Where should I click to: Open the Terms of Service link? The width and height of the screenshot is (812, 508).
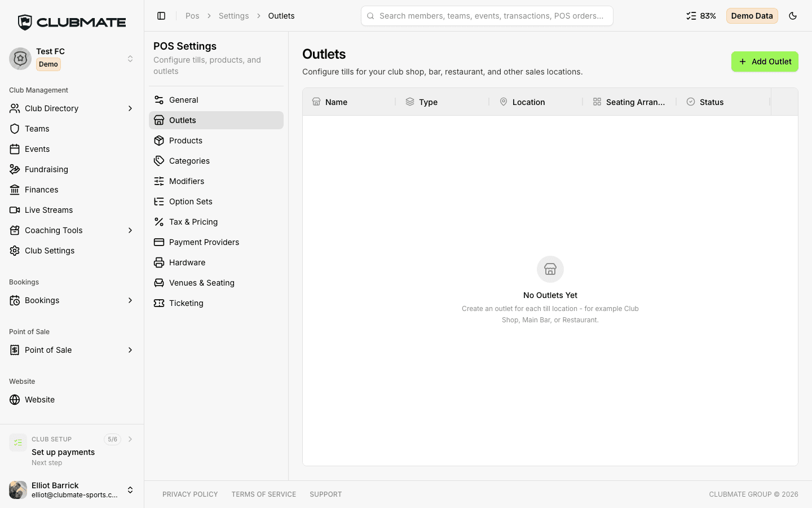tap(263, 494)
